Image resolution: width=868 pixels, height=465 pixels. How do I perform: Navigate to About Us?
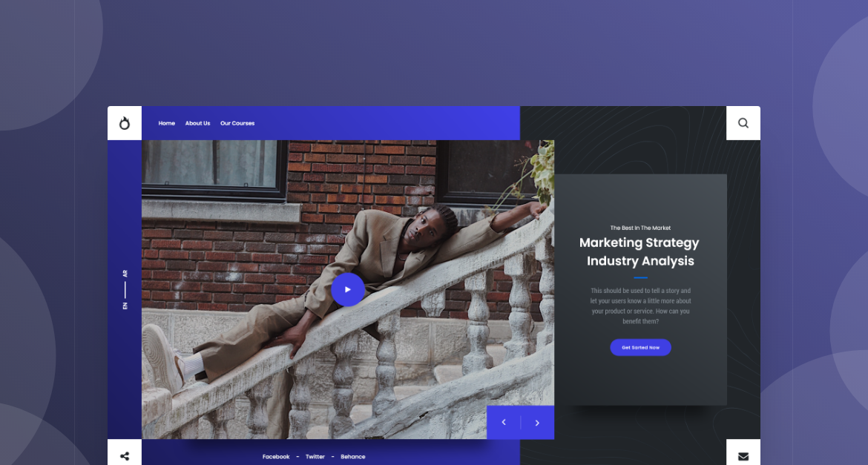[197, 123]
